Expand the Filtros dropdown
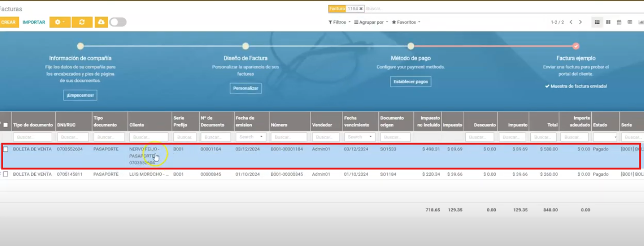The width and height of the screenshot is (644, 246). coord(340,22)
